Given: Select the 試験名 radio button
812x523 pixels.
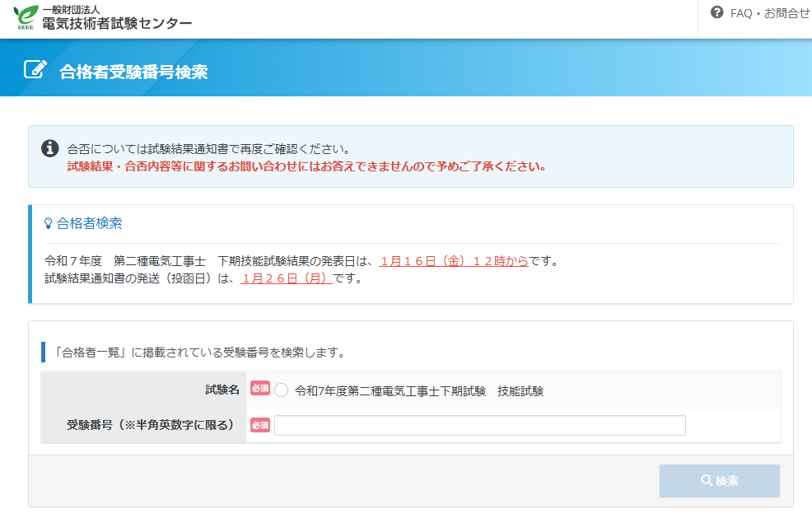Looking at the screenshot, I should [282, 390].
